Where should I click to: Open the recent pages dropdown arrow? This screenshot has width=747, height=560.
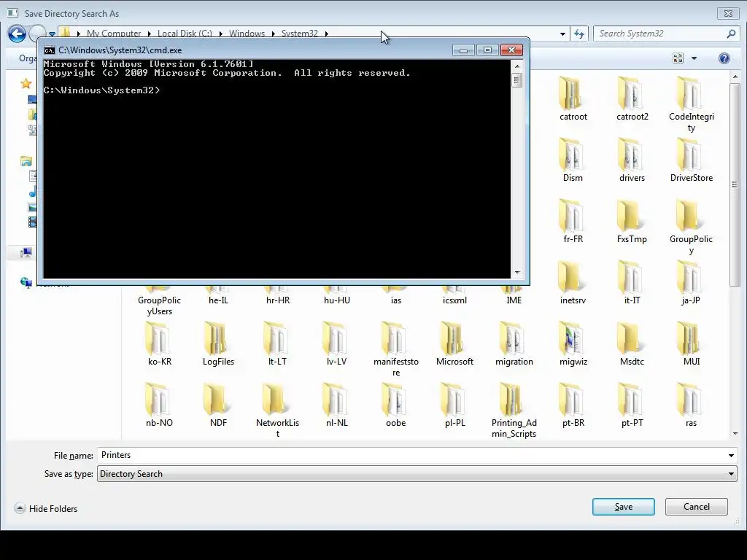[x=52, y=34]
